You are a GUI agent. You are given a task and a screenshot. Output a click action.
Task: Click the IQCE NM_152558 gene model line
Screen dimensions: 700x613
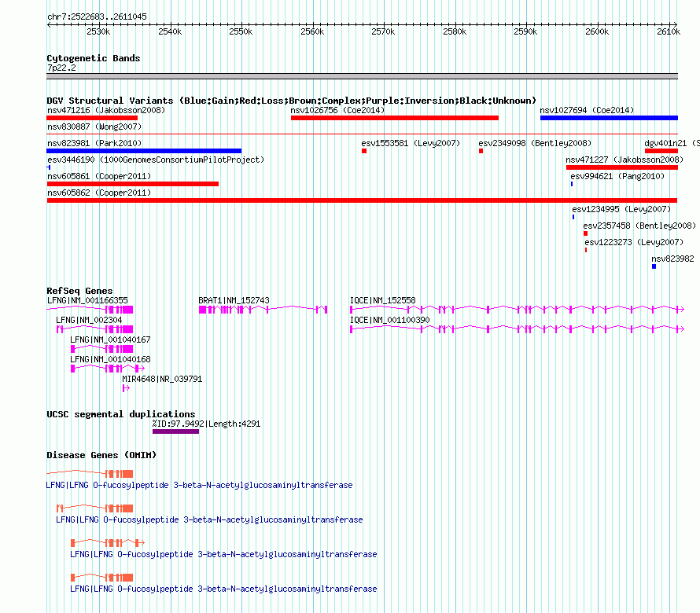[x=517, y=309]
